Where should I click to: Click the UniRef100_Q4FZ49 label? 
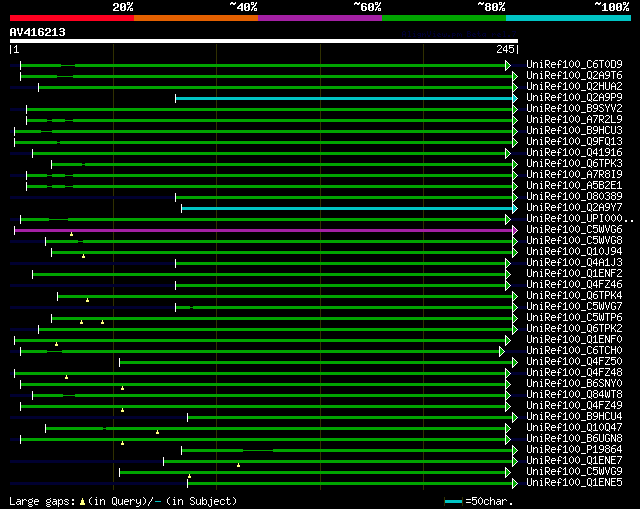coord(574,406)
